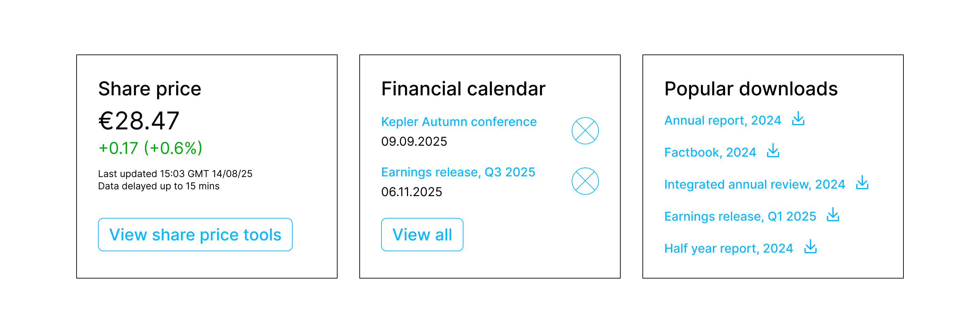Click download icon for Integrated annual review
The image size is (980, 333).
pyautogui.click(x=862, y=183)
